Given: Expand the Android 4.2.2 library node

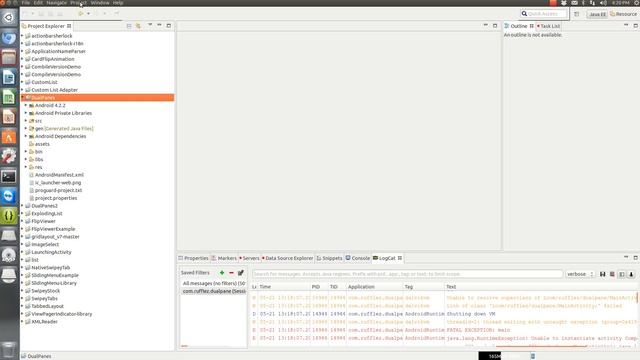Looking at the screenshot, I should pyautogui.click(x=26, y=105).
